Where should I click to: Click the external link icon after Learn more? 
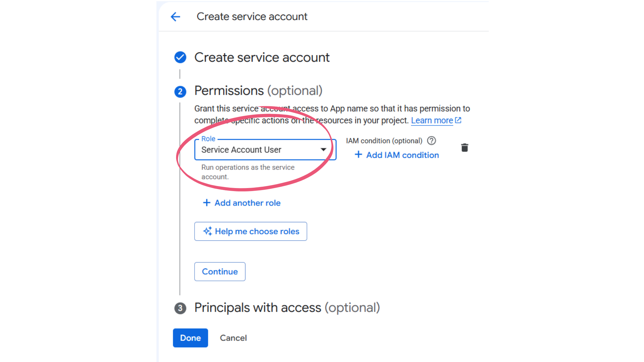458,120
